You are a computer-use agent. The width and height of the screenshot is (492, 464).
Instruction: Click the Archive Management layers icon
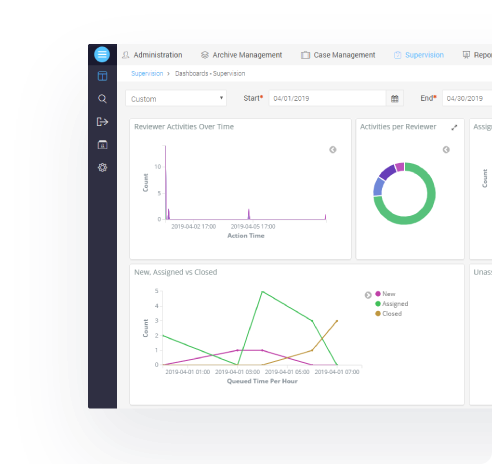[x=205, y=55]
